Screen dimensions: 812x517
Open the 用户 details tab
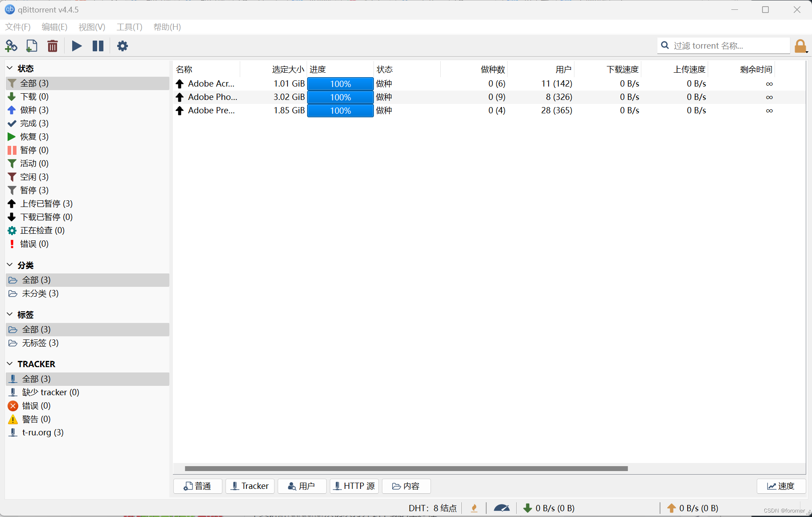click(x=302, y=486)
